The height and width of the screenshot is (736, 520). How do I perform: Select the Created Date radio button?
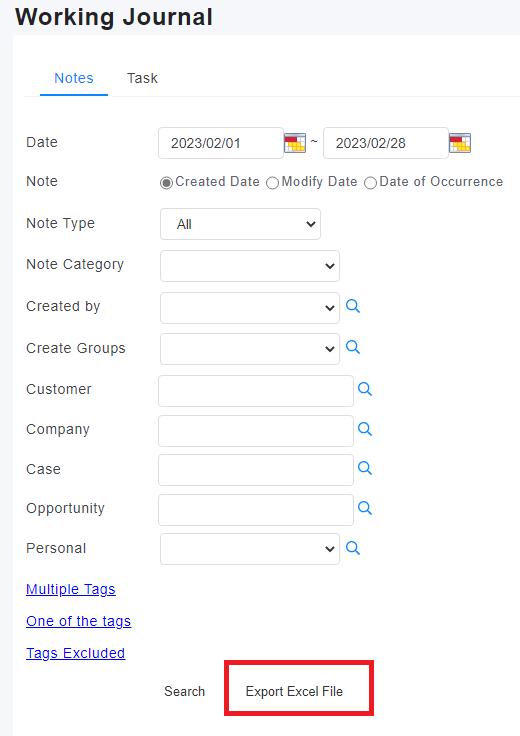[x=166, y=183]
